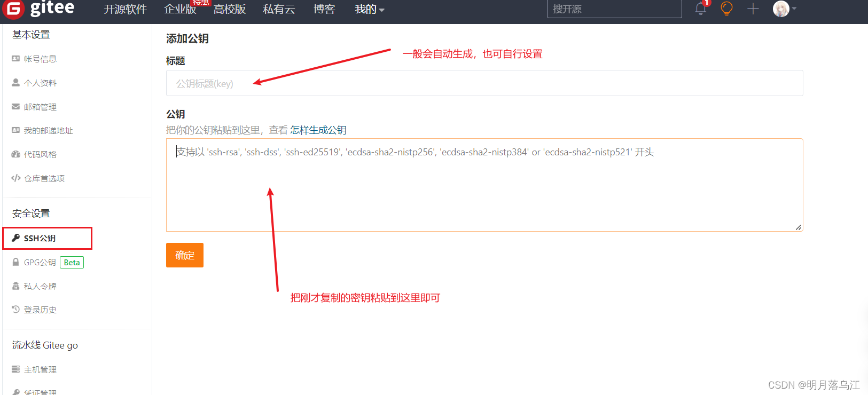Viewport: 868px width, 395px height.
Task: Open 邮箱管理 settings page
Action: pyautogui.click(x=40, y=107)
